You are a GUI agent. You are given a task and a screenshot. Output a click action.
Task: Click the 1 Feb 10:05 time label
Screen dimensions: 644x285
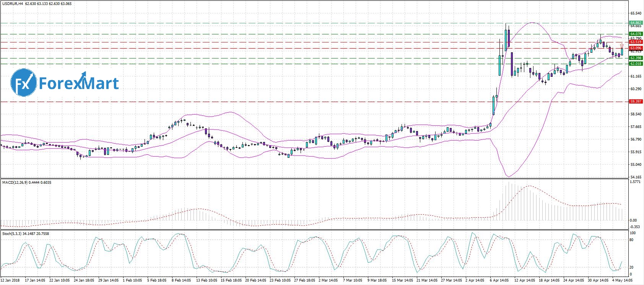(132, 280)
